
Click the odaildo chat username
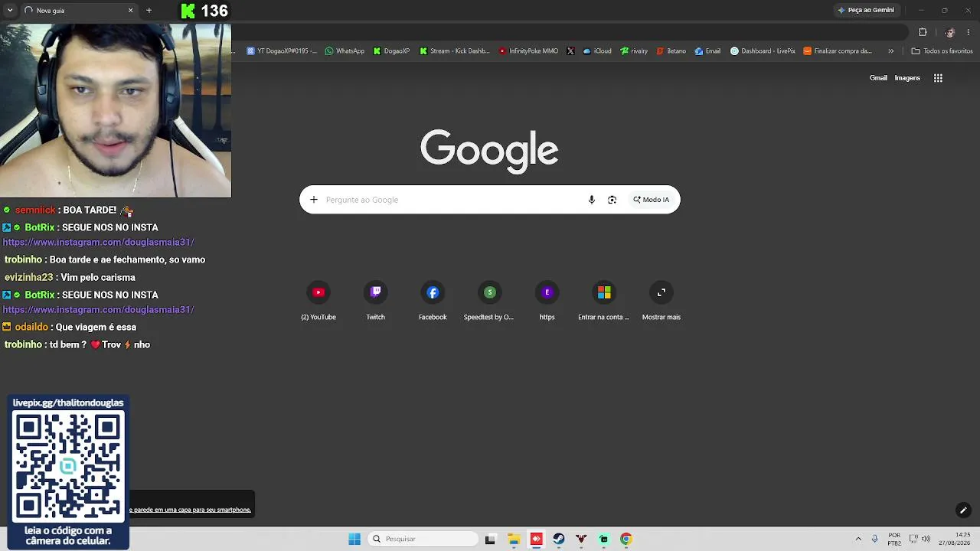[31, 328]
